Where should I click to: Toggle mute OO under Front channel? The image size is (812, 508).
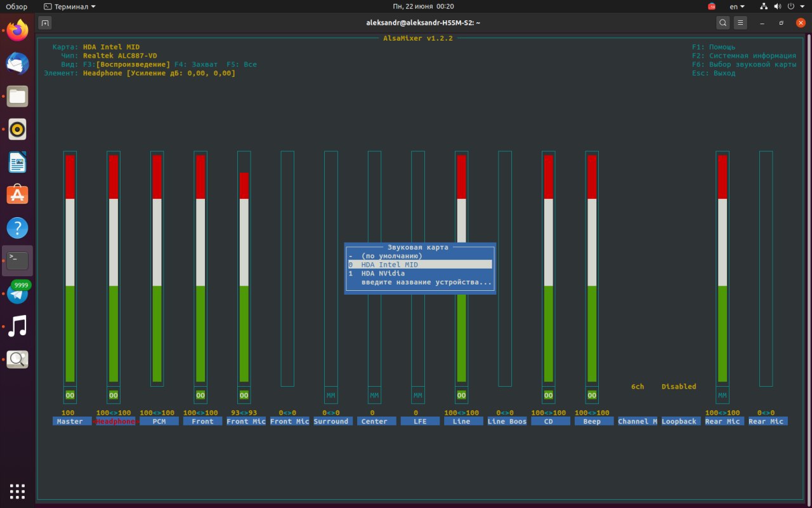(x=200, y=395)
